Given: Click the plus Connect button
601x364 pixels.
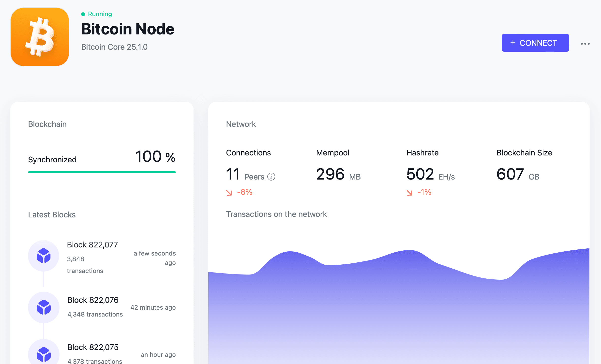Looking at the screenshot, I should (535, 43).
